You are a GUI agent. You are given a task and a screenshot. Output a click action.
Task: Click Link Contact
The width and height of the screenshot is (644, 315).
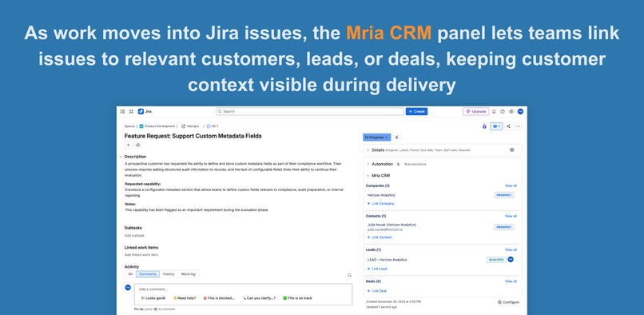click(380, 237)
